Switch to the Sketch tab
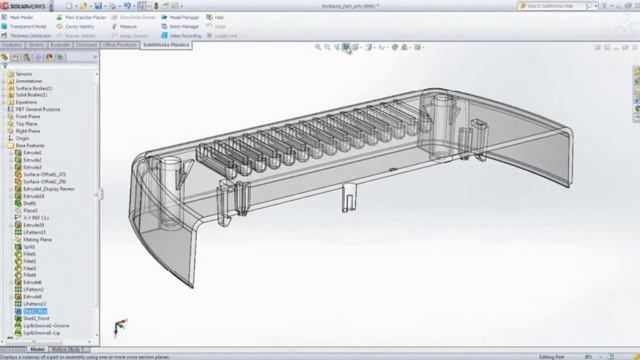This screenshot has height=360, width=640. click(36, 45)
